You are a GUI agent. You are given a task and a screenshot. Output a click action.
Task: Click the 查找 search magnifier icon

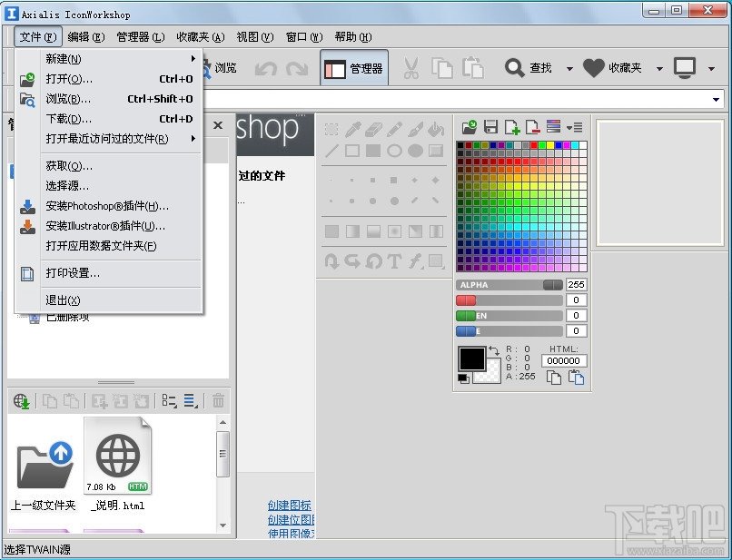(x=516, y=67)
